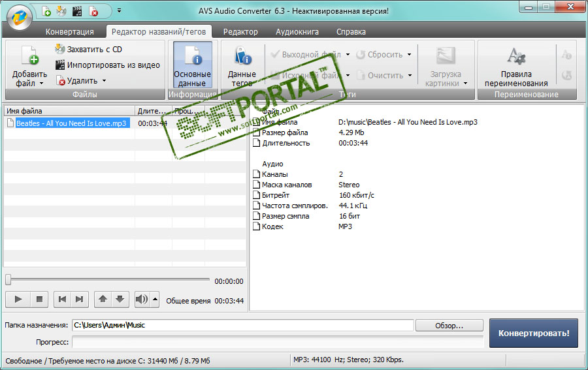
Task: Skip to previous track button
Action: tap(62, 300)
